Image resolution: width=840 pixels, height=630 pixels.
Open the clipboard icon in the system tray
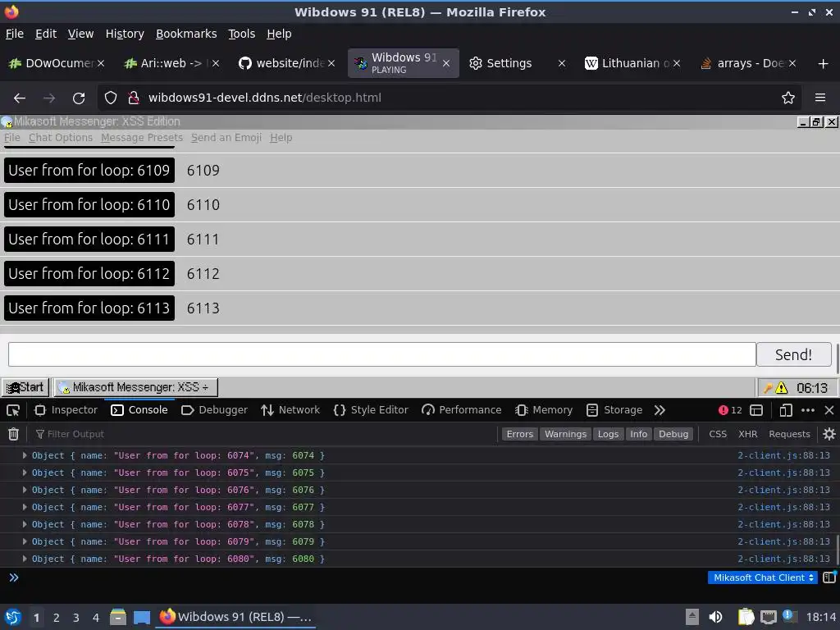[x=745, y=617]
